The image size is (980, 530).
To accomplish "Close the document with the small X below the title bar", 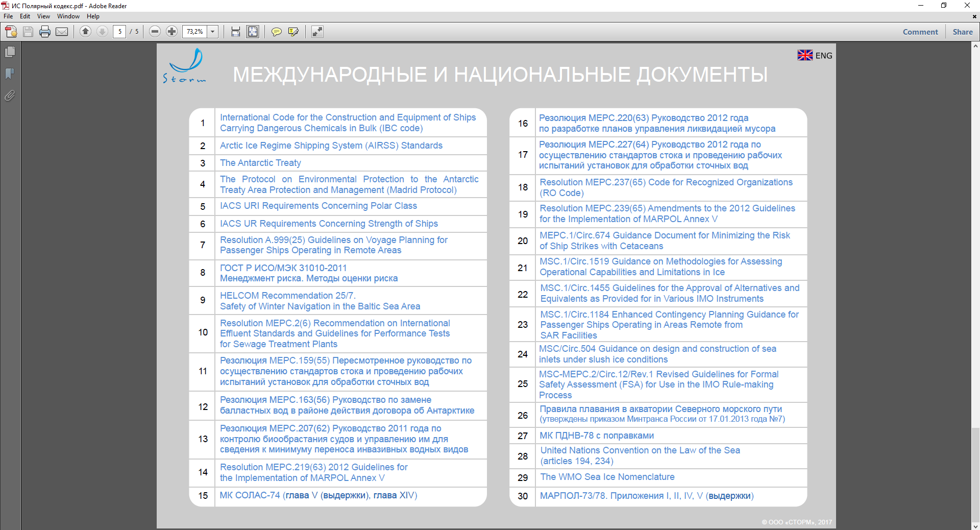I will pos(974,16).
